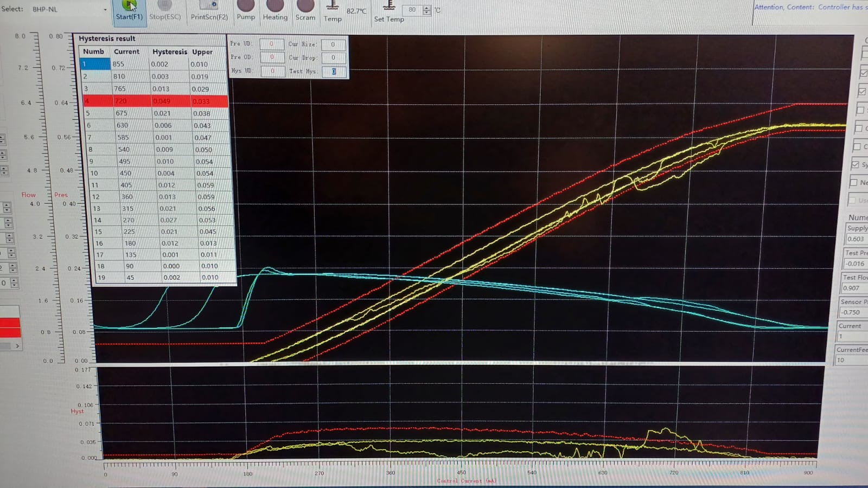The height and width of the screenshot is (488, 868).
Task: Toggle the Heating indicator button
Action: [x=275, y=11]
